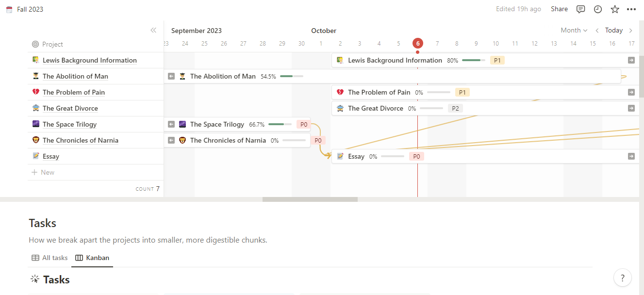644x295 pixels.
Task: Click The Chronicles of Narnia timeline bar
Action: pyautogui.click(x=237, y=140)
